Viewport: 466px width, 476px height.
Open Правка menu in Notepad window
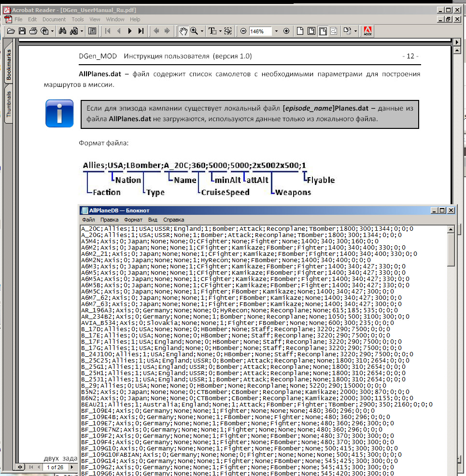(109, 220)
